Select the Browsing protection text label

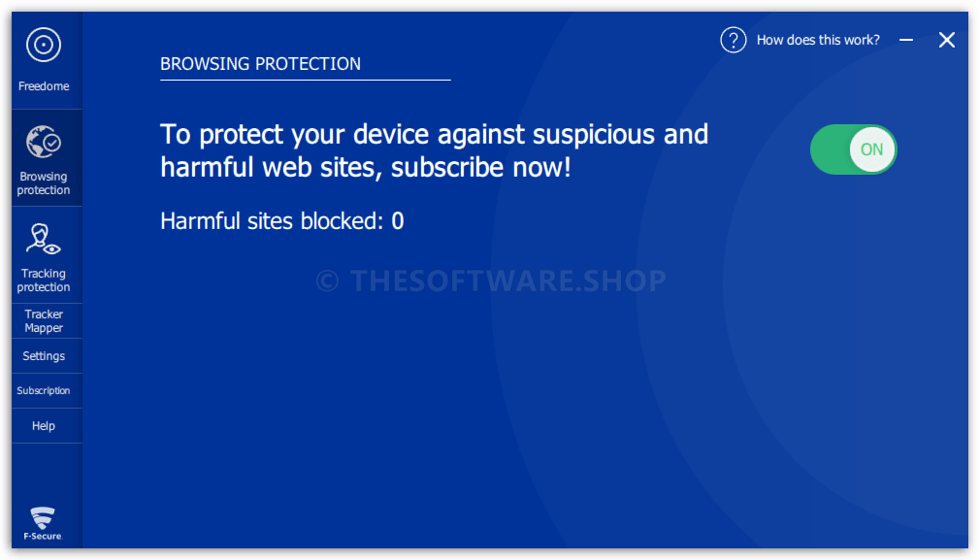pos(44,183)
